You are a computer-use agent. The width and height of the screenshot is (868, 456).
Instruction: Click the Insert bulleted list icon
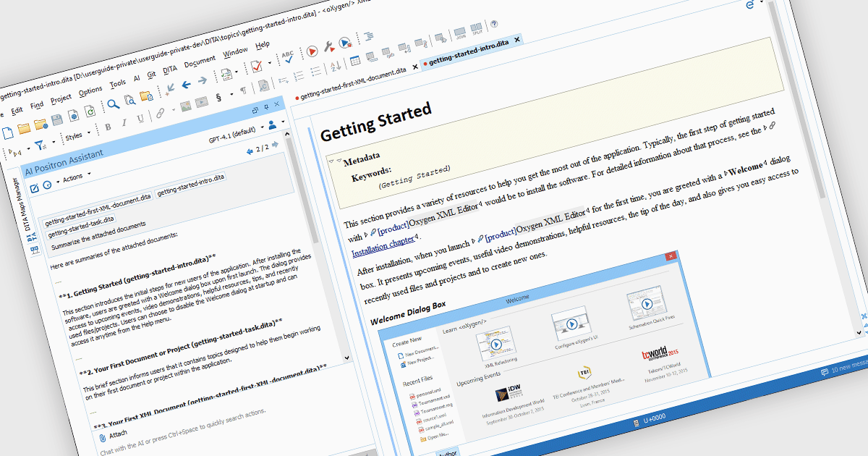[x=316, y=71]
